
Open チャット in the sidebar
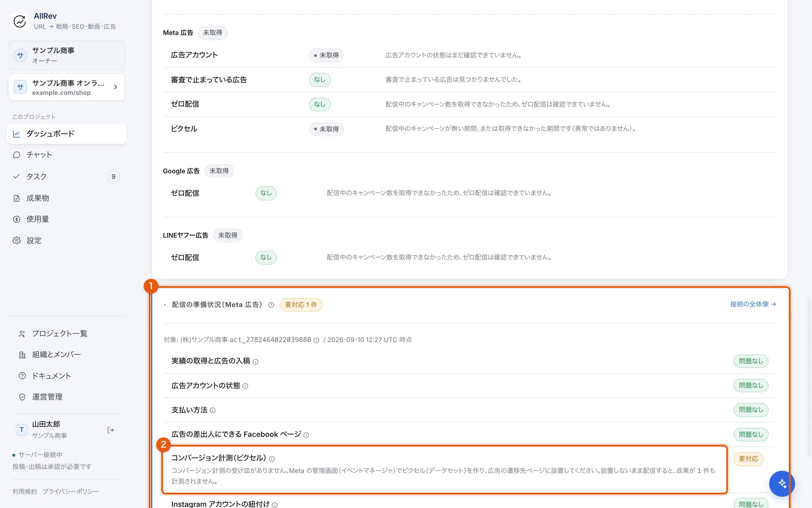67,155
